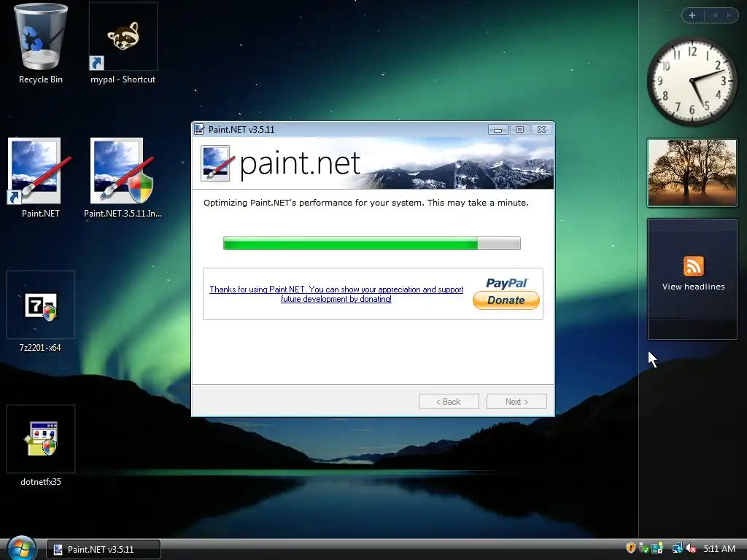Click the network connection tray icon

coord(677,548)
